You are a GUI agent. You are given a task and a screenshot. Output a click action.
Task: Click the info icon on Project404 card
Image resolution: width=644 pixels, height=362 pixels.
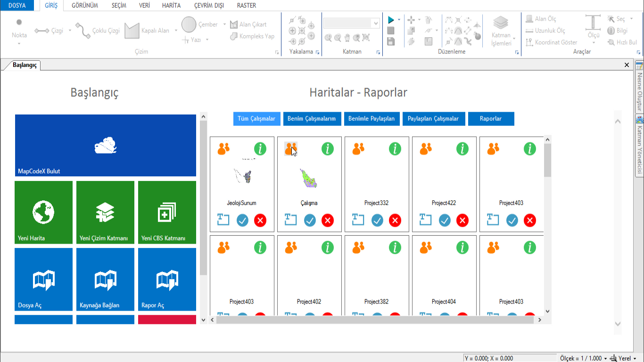click(x=462, y=247)
